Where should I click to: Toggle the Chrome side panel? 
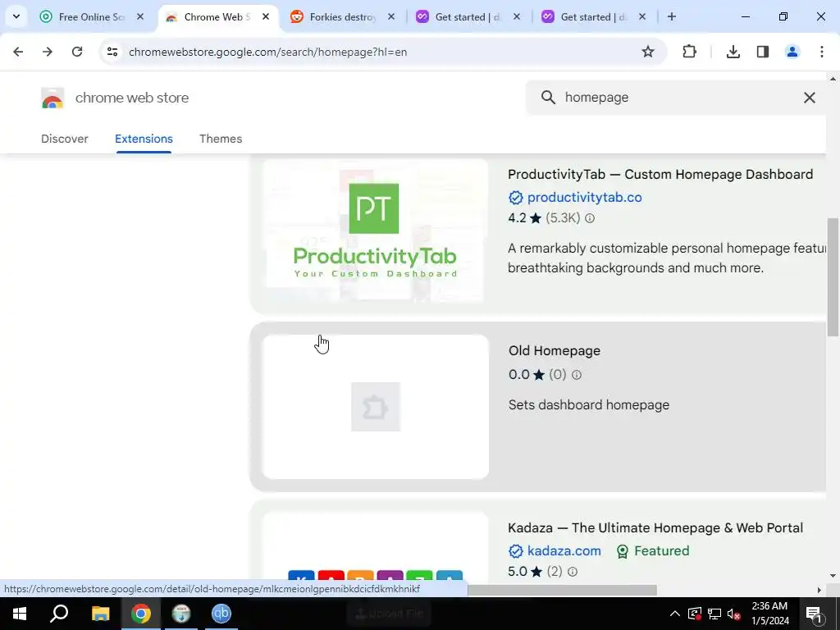(x=762, y=52)
